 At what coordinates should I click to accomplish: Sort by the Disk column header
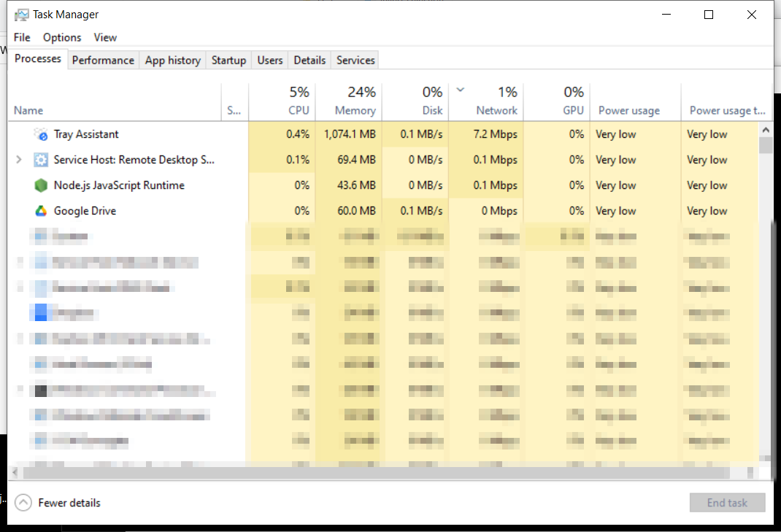click(x=415, y=102)
